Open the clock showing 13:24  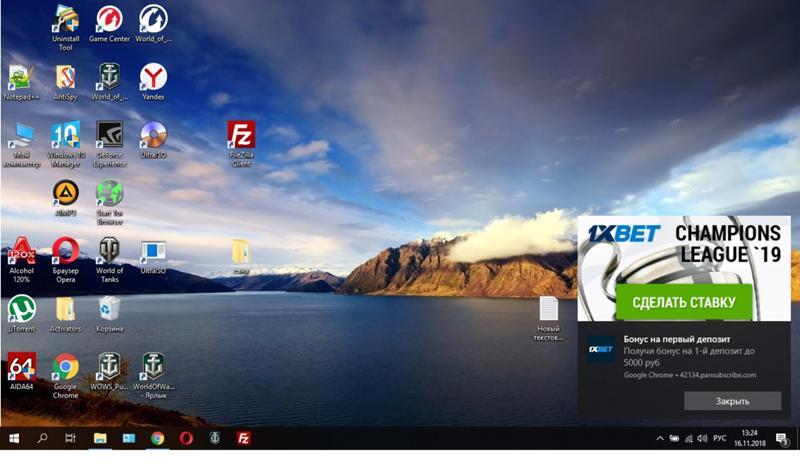pyautogui.click(x=749, y=438)
